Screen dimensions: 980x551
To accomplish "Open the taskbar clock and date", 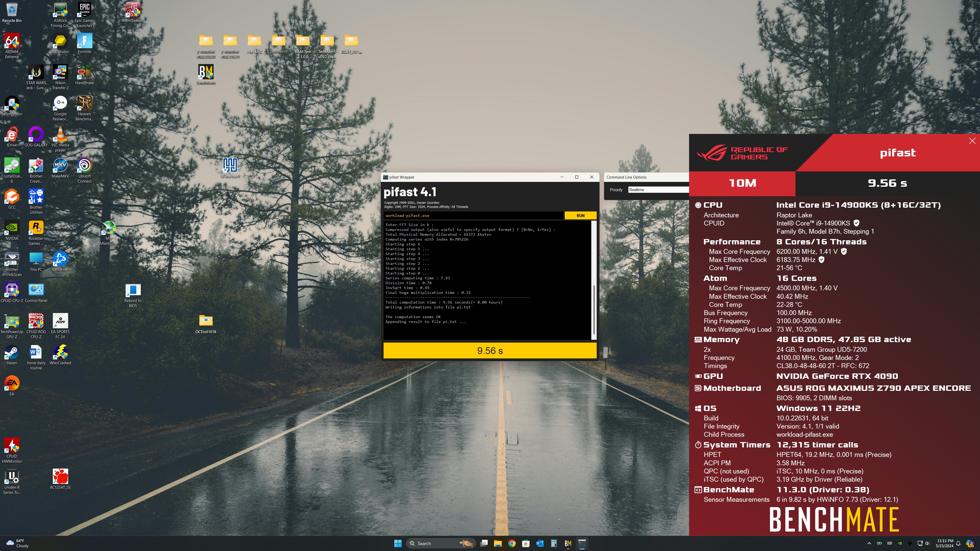I will 945,543.
